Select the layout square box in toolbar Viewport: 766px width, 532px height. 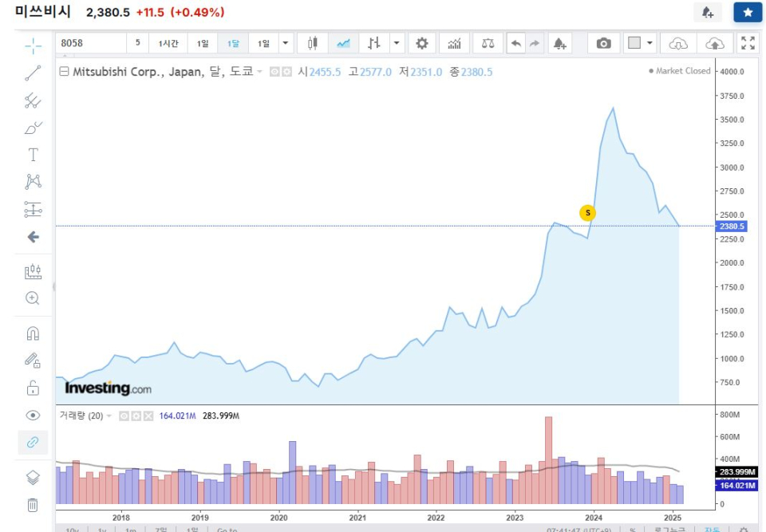click(634, 43)
